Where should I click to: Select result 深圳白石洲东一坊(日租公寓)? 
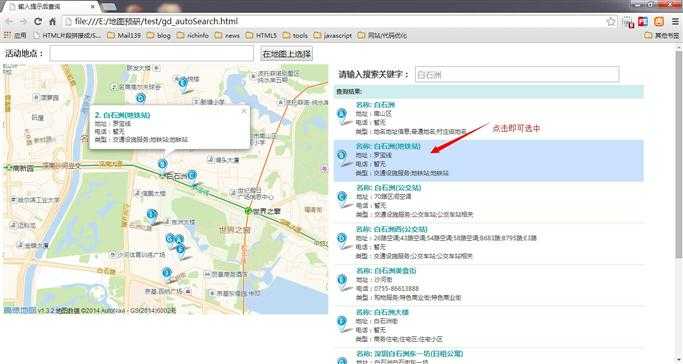[x=419, y=354]
